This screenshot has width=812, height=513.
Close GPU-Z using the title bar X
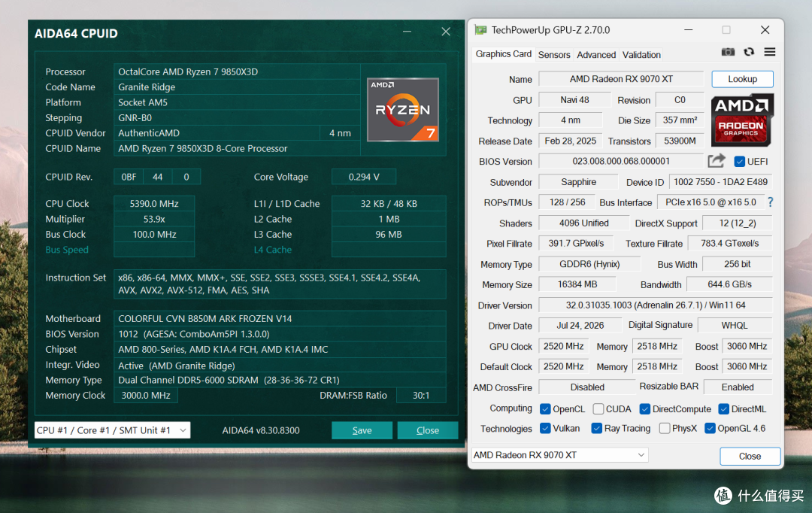tap(765, 30)
